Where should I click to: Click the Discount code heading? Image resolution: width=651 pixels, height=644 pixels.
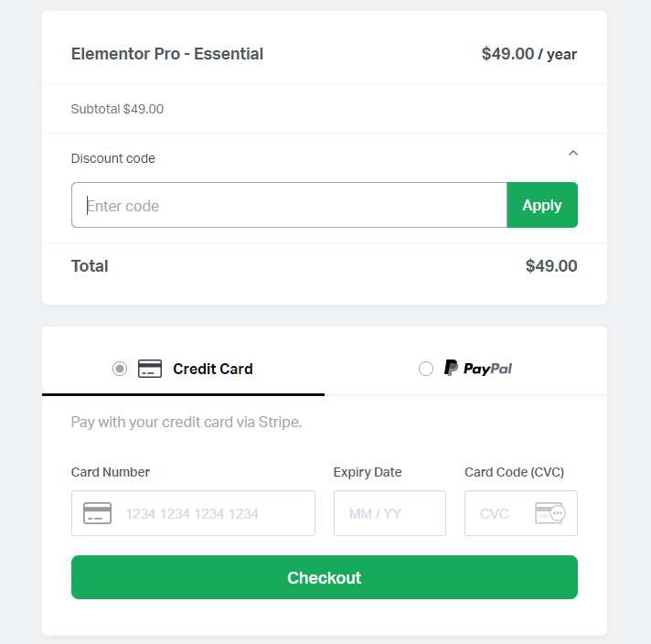113,158
